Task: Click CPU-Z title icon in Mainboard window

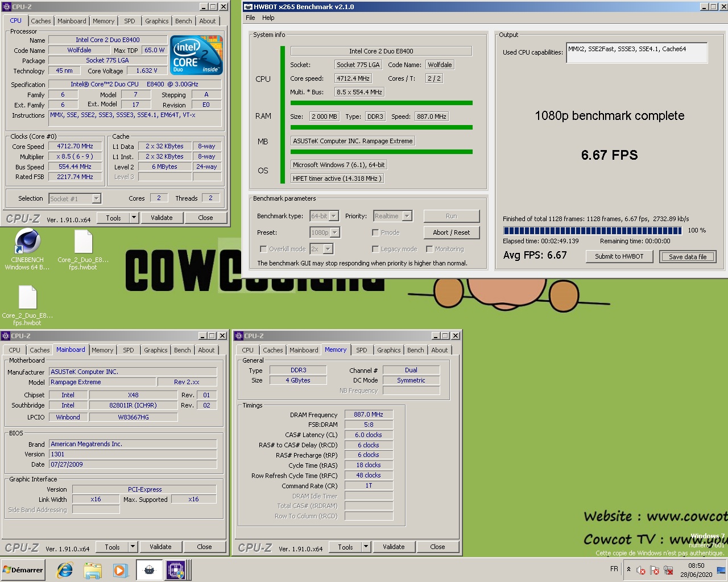Action: pos(6,336)
